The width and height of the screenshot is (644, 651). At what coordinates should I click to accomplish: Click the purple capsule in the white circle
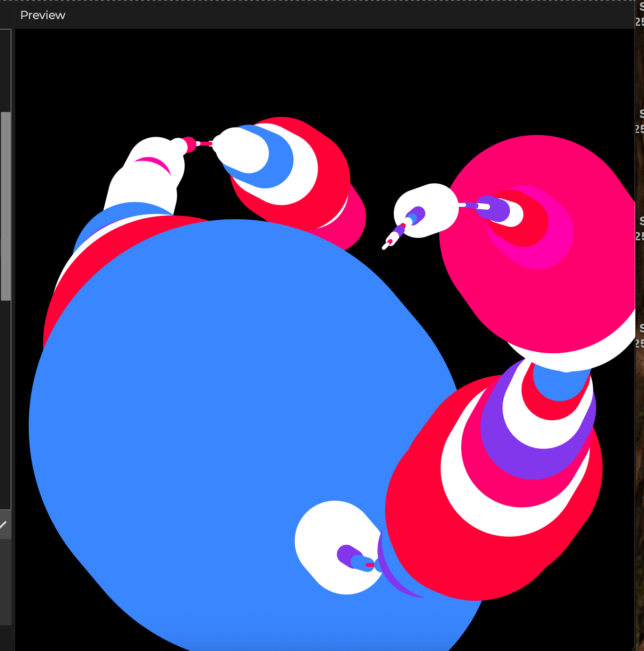[345, 554]
